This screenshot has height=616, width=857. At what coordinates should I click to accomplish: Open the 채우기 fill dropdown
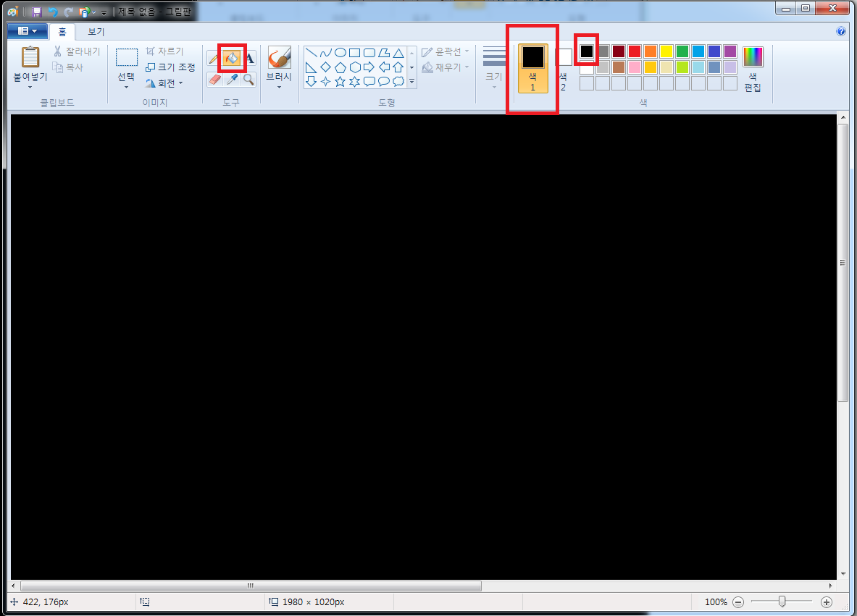[x=446, y=67]
